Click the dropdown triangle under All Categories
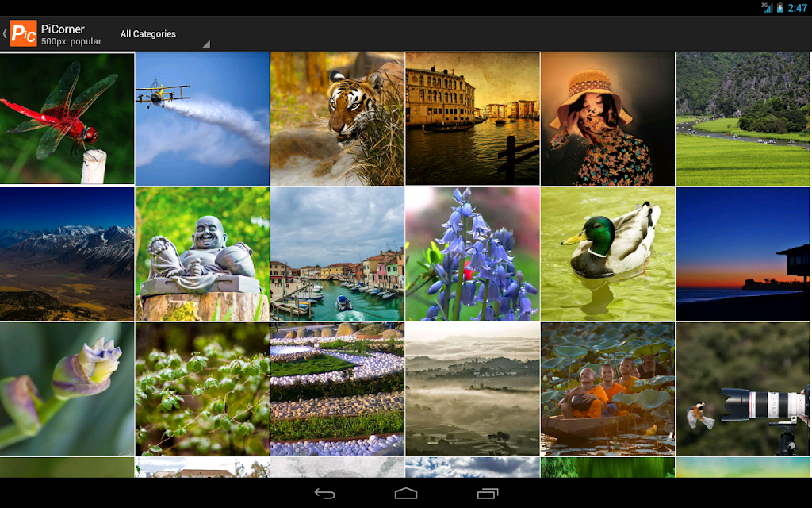Viewport: 812px width, 508px height. [x=206, y=44]
